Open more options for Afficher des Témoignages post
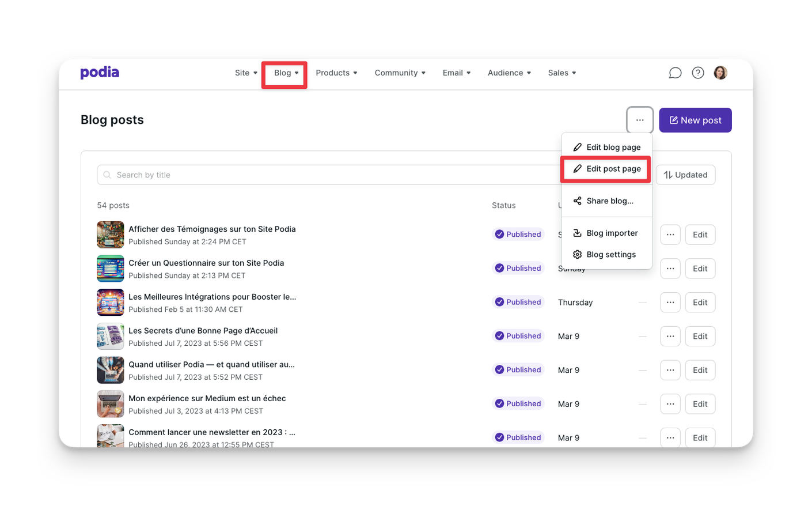 point(670,235)
